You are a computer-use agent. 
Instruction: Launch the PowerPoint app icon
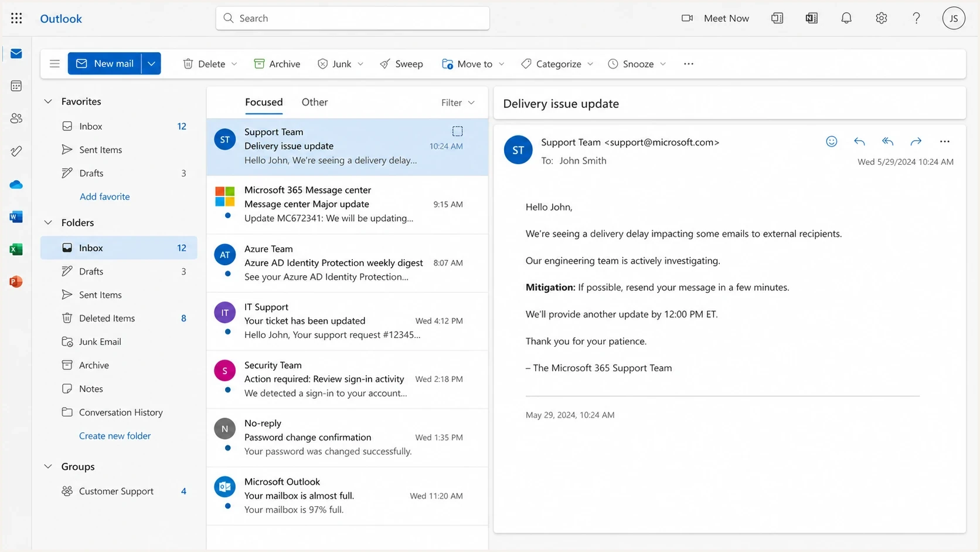point(16,282)
